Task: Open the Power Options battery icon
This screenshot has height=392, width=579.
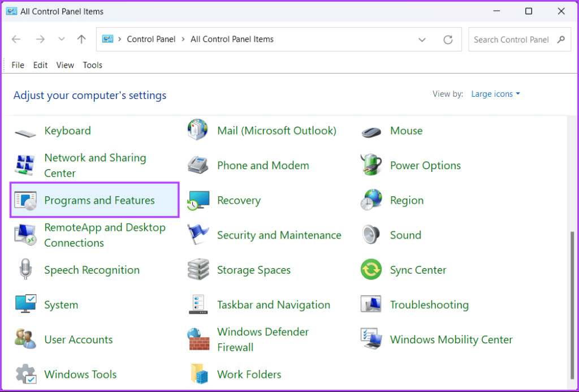Action: pyautogui.click(x=371, y=165)
